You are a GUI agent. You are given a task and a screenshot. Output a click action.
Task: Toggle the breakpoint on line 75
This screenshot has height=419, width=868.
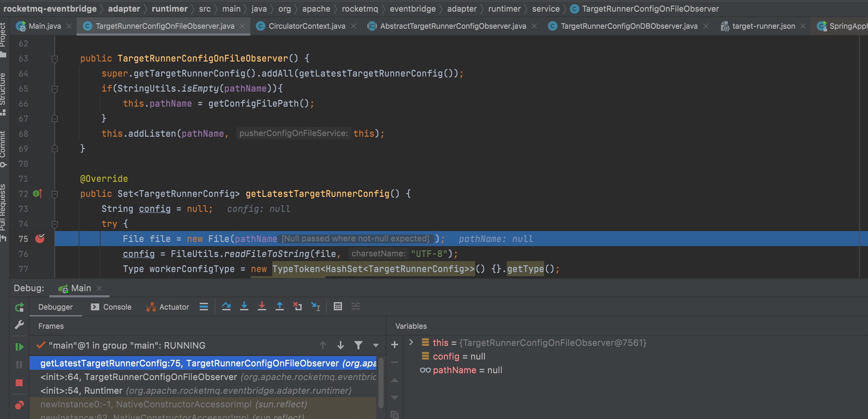click(x=40, y=239)
